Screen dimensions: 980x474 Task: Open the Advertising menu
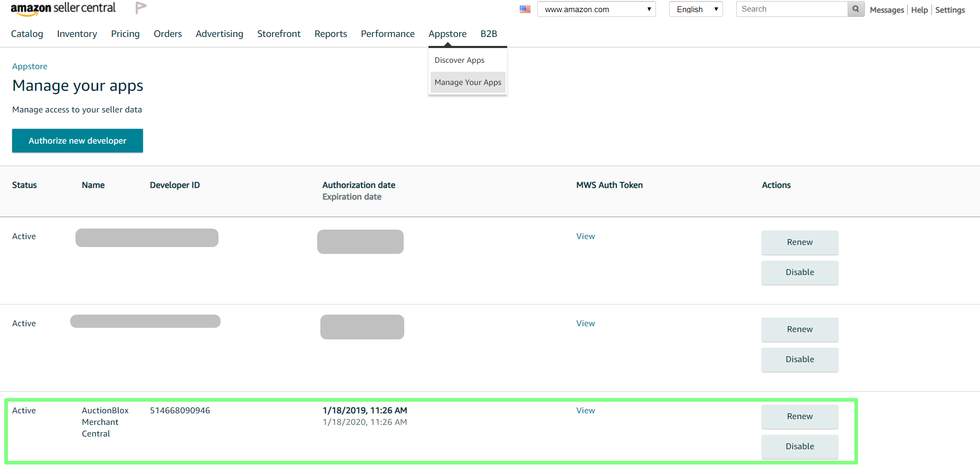click(x=220, y=34)
